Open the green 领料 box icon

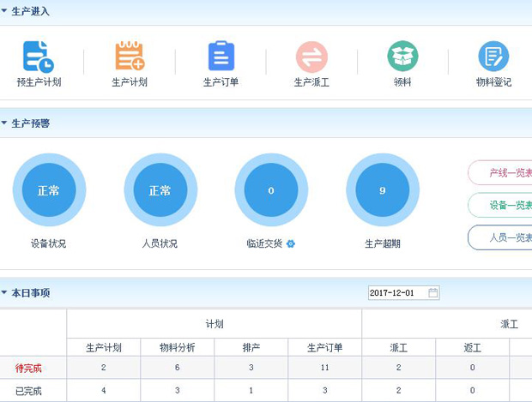[x=402, y=57]
